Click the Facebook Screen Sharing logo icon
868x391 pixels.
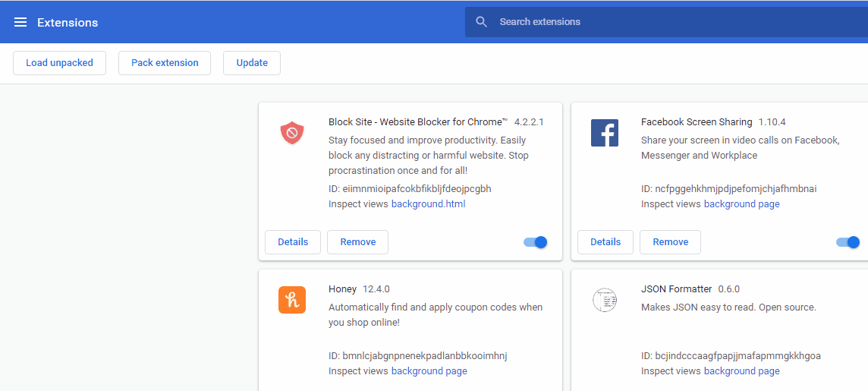605,133
